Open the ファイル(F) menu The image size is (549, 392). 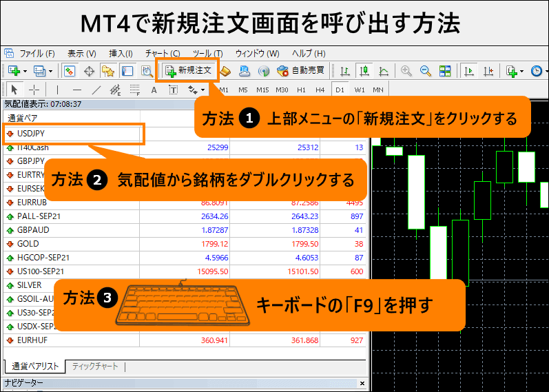tap(37, 54)
